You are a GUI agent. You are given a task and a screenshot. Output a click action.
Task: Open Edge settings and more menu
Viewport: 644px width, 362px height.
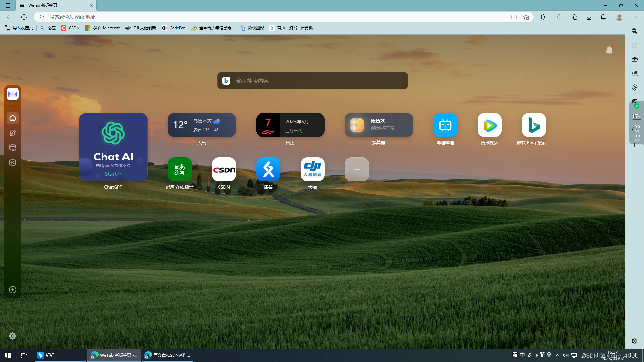click(635, 17)
